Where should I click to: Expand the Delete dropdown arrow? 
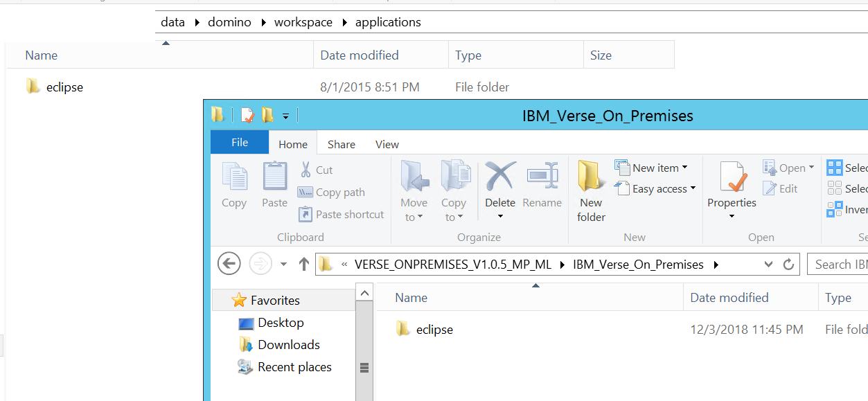coord(500,216)
